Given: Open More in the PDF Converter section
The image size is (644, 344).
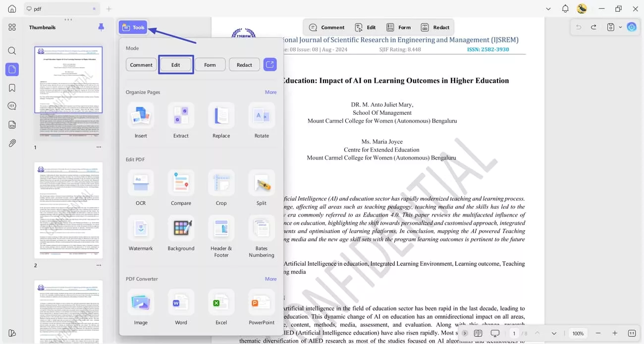Looking at the screenshot, I should click(270, 279).
